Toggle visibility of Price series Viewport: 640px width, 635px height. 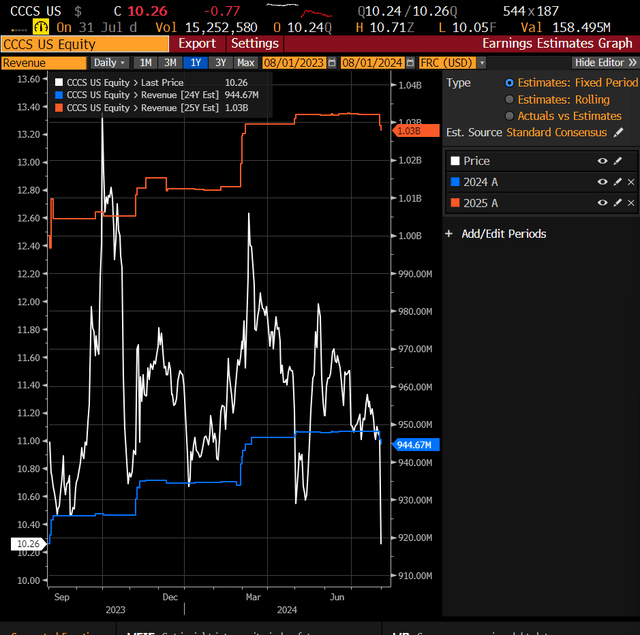pos(602,161)
